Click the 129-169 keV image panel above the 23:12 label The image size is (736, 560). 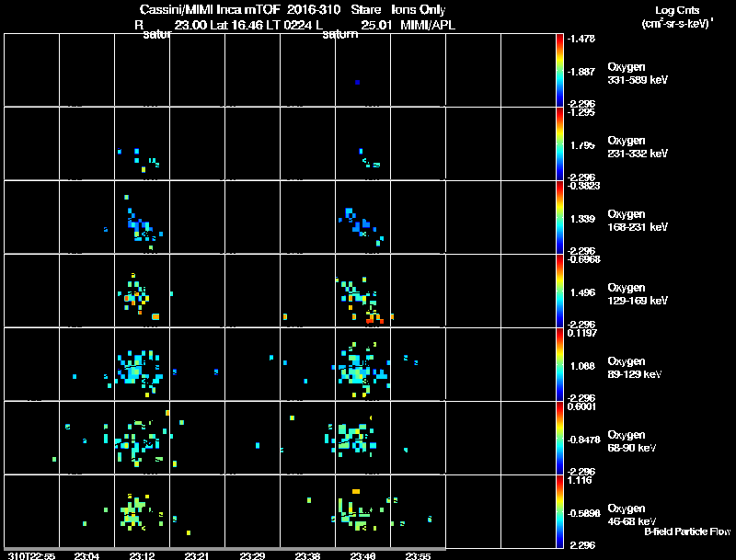click(143, 291)
